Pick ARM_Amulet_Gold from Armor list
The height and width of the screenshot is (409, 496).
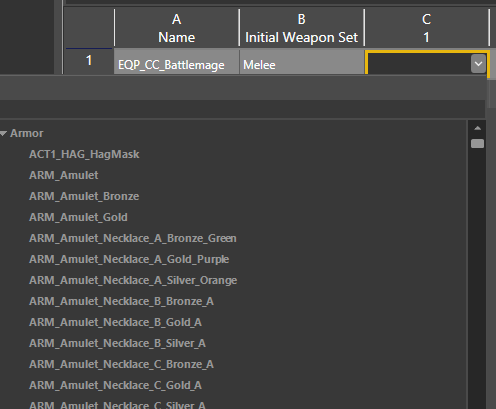point(78,217)
